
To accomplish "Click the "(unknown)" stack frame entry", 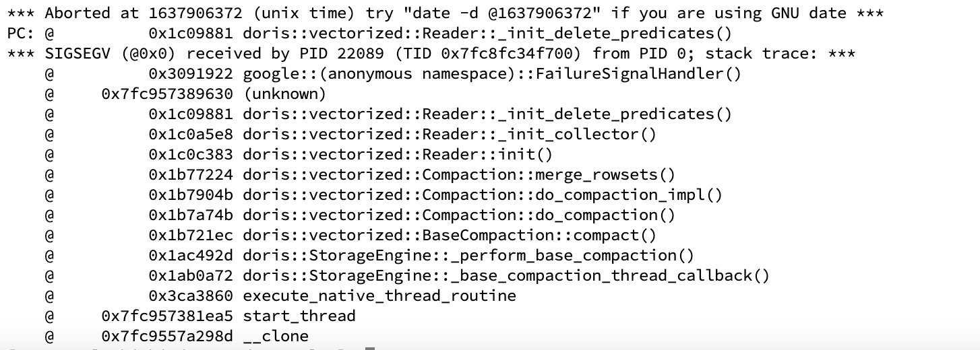I will pyautogui.click(x=284, y=94).
